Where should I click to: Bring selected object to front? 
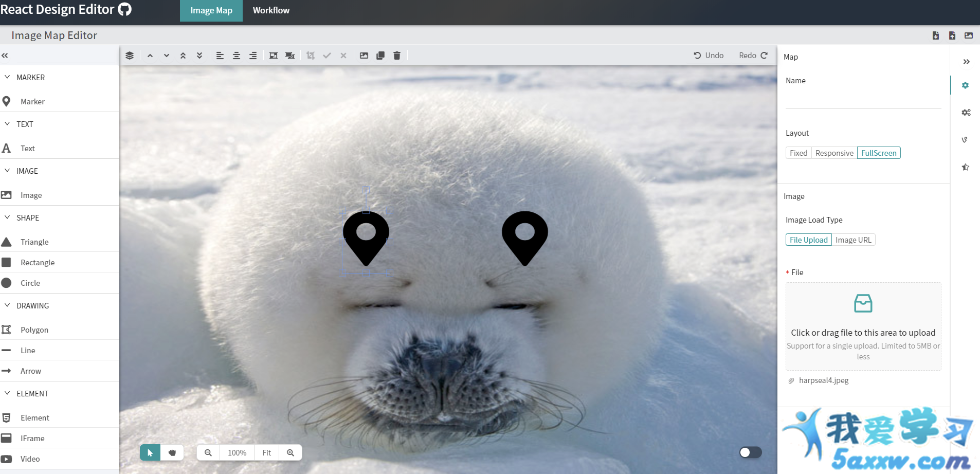[183, 56]
